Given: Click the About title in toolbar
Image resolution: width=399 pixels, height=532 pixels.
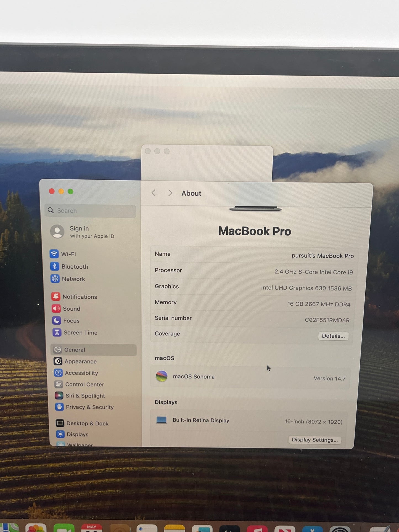Looking at the screenshot, I should point(191,193).
